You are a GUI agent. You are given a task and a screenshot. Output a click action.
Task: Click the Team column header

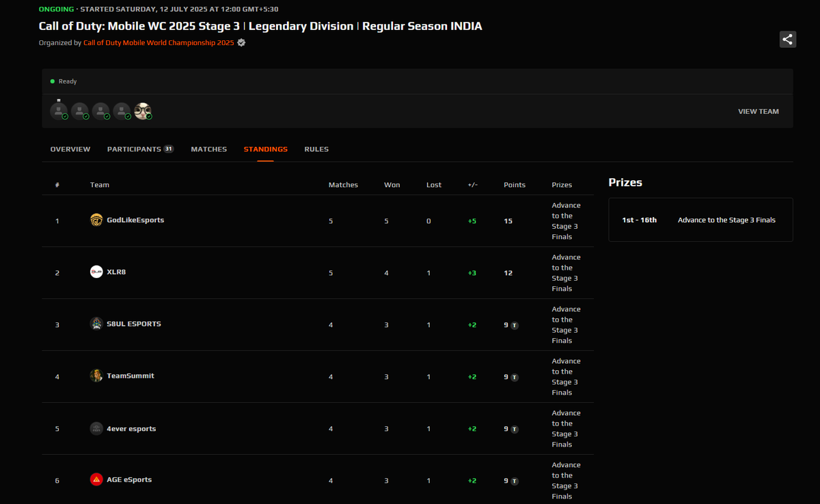100,185
